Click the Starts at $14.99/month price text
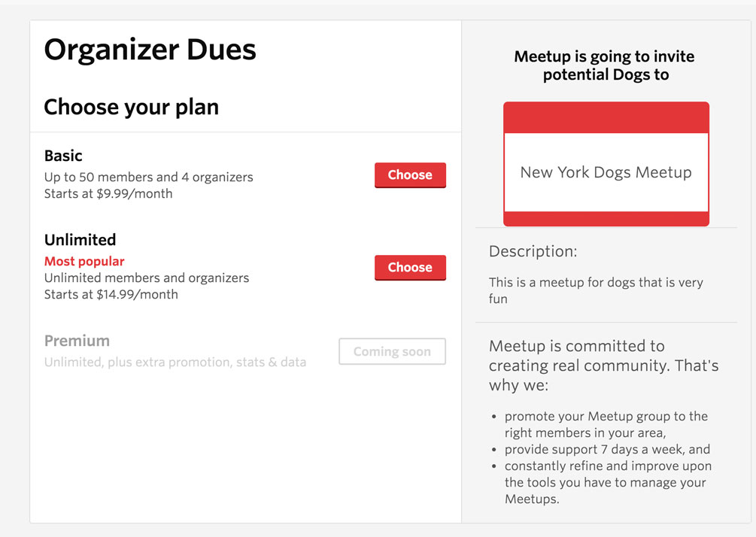This screenshot has width=756, height=537. coord(111,294)
